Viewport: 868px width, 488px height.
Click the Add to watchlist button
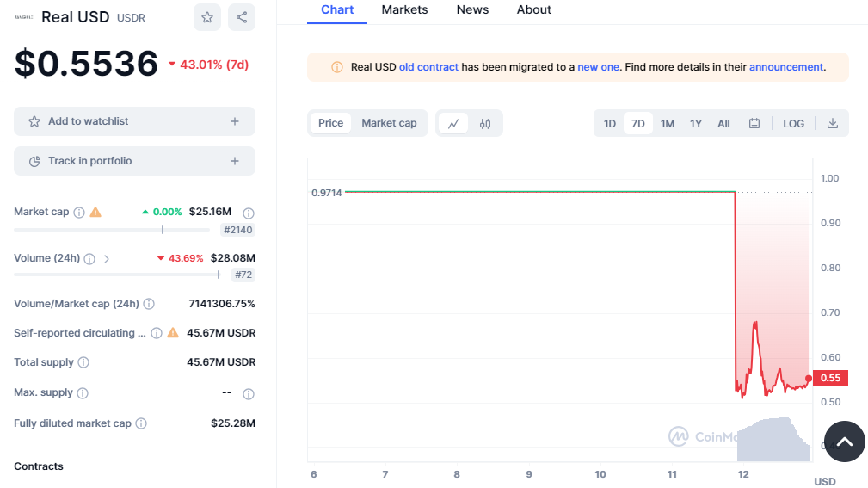134,121
